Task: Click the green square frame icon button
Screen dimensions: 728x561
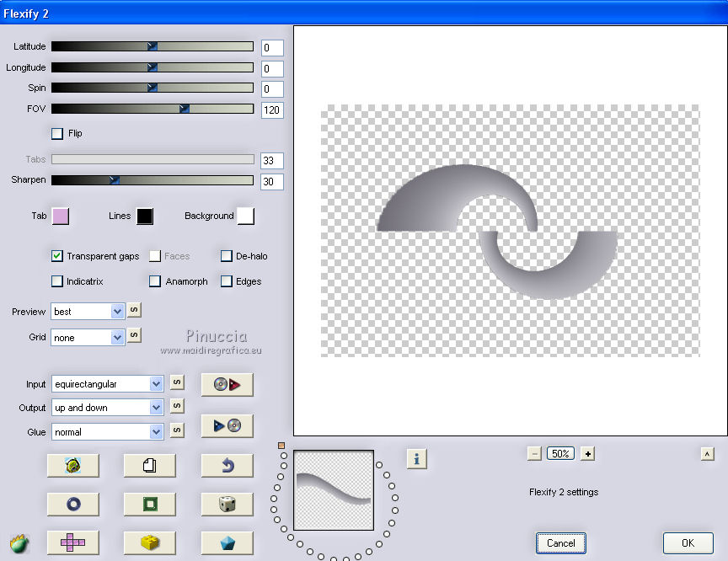Action: click(149, 504)
